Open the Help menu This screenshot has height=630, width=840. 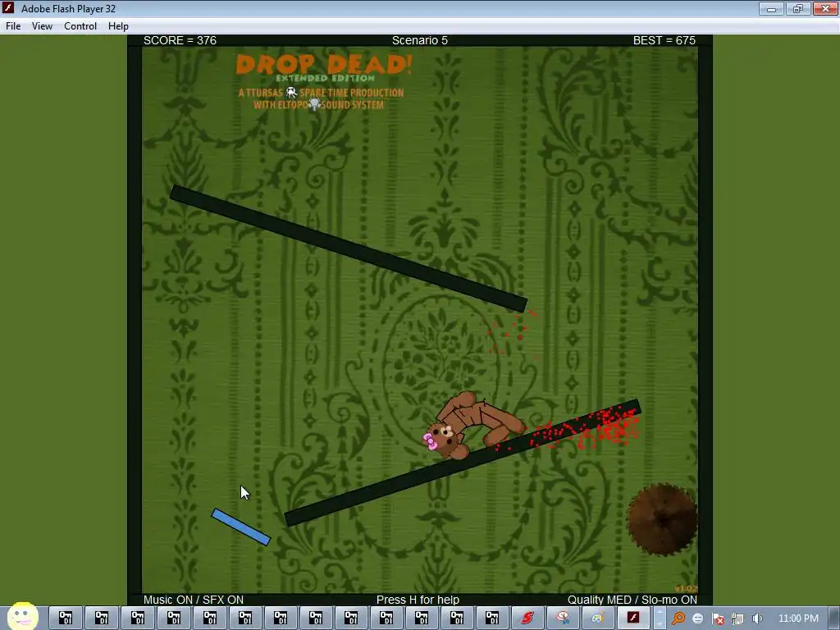pos(118,25)
